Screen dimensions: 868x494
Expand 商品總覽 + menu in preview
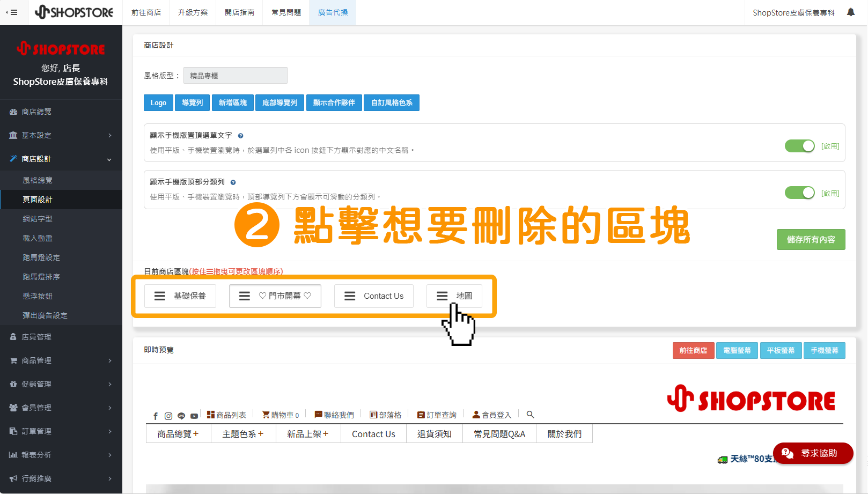pos(178,434)
